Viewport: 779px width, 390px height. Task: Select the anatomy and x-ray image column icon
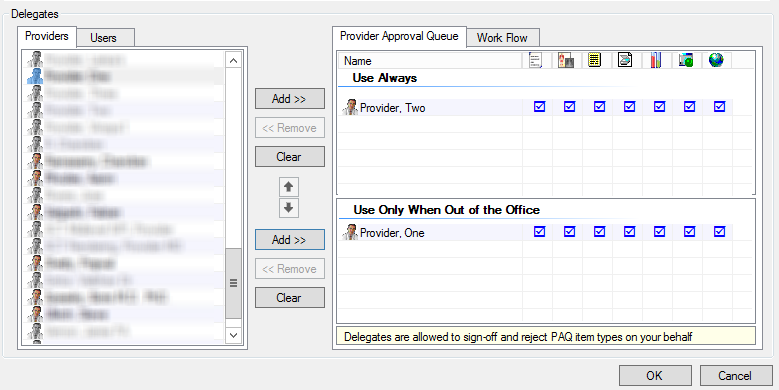click(x=566, y=60)
